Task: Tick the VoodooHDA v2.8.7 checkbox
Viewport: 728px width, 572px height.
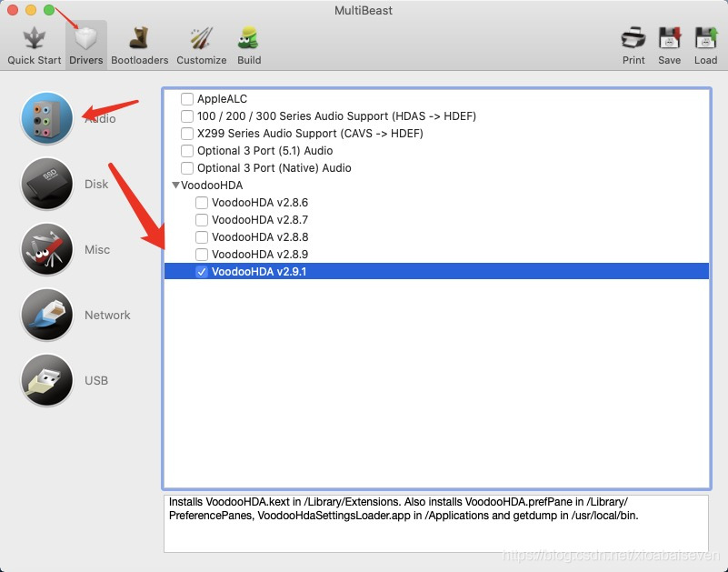Action: (202, 220)
